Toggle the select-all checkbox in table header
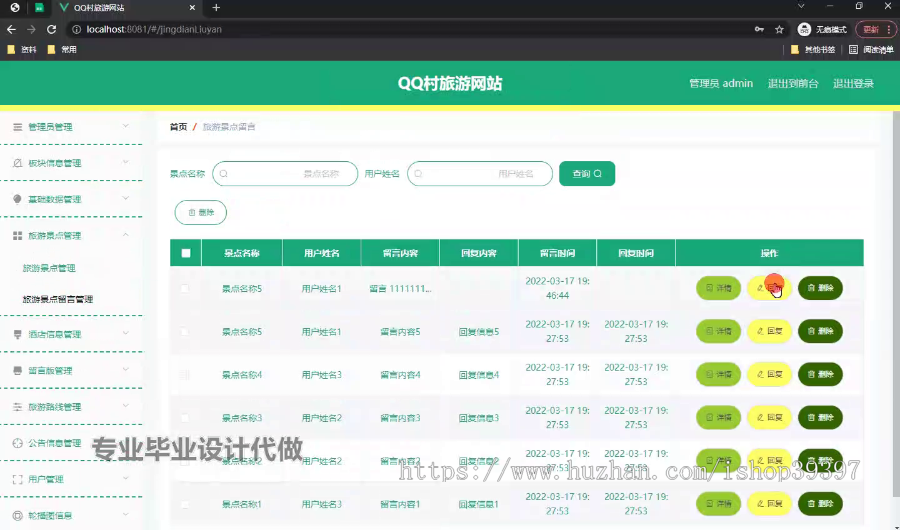This screenshot has width=900, height=530. click(x=186, y=253)
